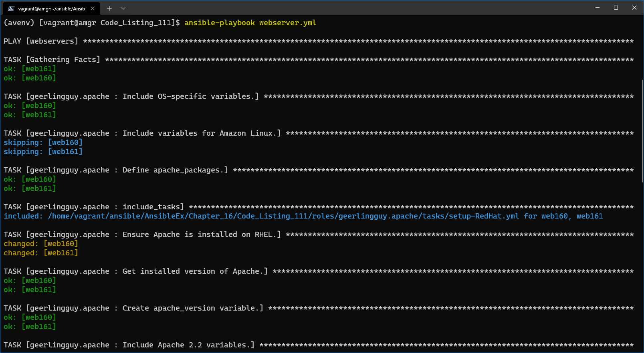This screenshot has width=644, height=353.
Task: Click the Include Apache 2.2 variables task line
Action: tap(319, 345)
